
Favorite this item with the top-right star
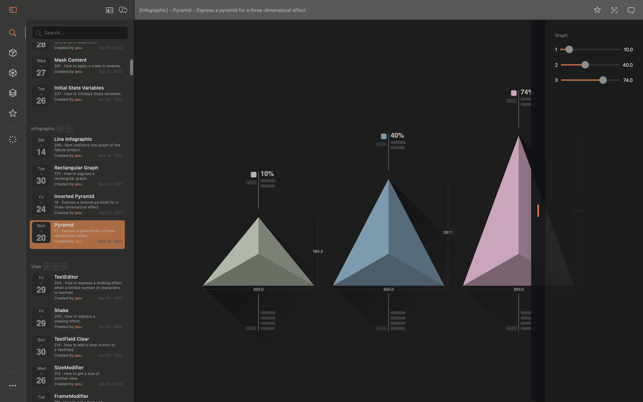click(597, 10)
